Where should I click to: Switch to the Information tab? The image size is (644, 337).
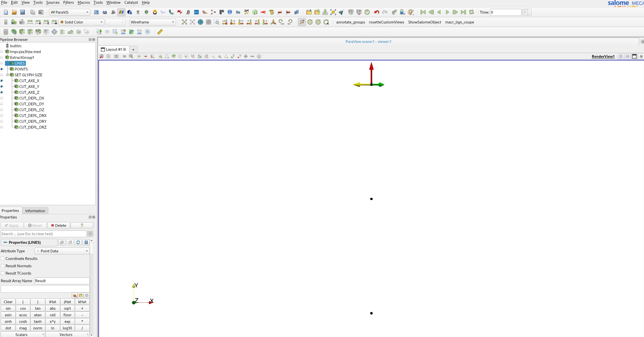35,211
